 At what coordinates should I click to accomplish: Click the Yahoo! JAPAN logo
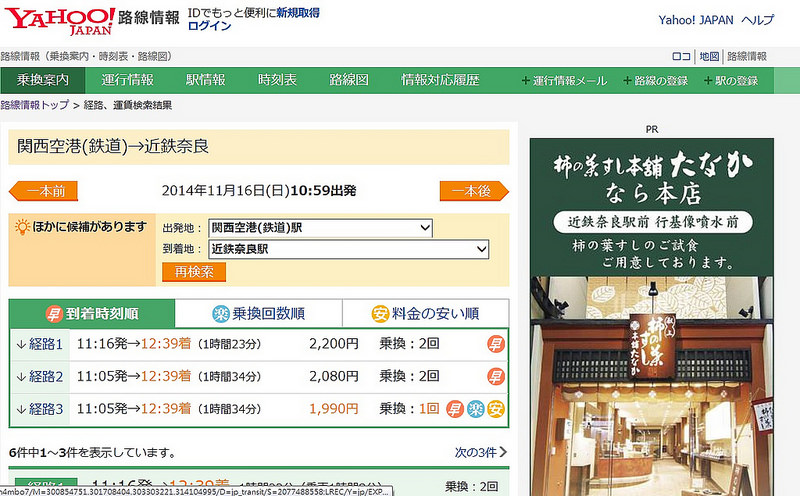(x=60, y=21)
